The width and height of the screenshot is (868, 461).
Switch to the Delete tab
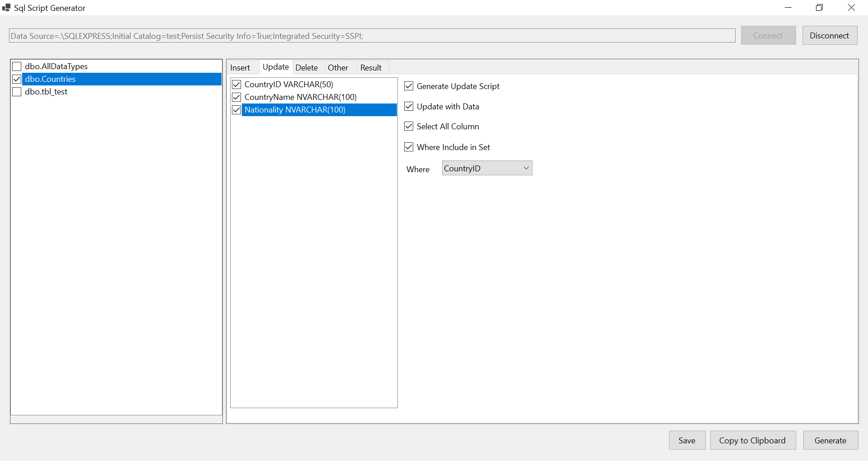(x=307, y=67)
